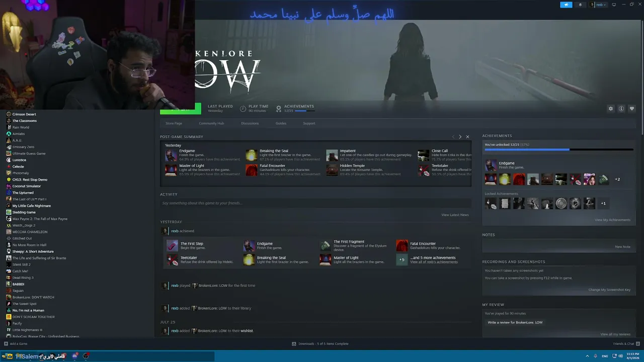
Task: Click the Close Call achievement icon
Action: [423, 155]
